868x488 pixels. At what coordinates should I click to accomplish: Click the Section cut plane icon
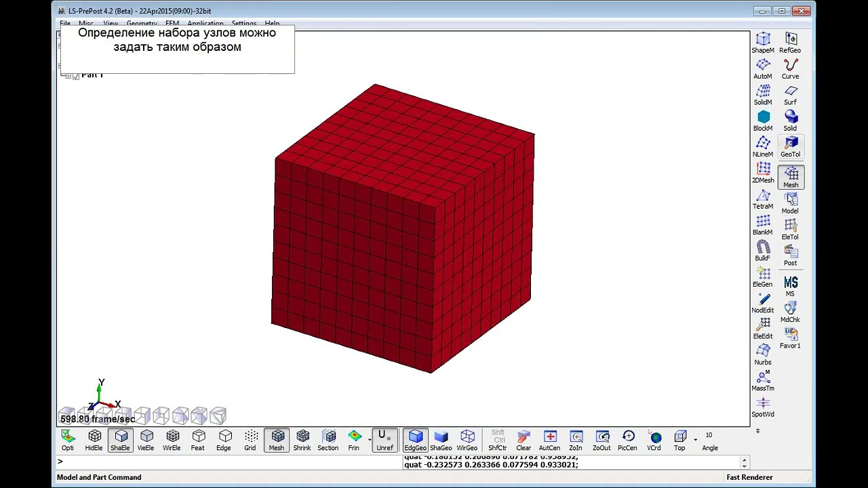(x=328, y=441)
